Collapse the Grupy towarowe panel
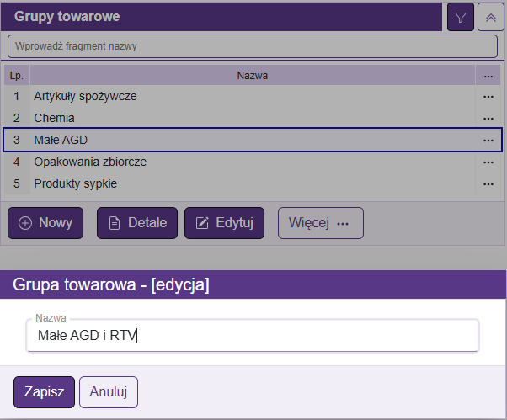This screenshot has width=507, height=420. (490, 17)
